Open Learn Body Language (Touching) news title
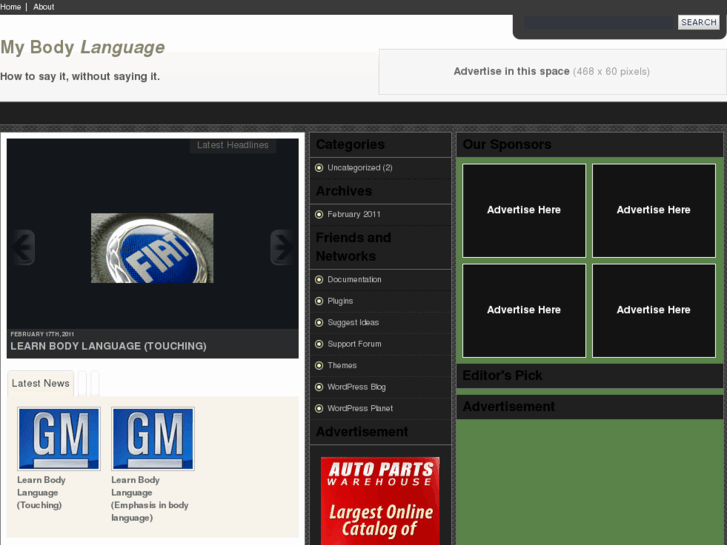Viewport: 727px width, 545px height. (x=41, y=492)
